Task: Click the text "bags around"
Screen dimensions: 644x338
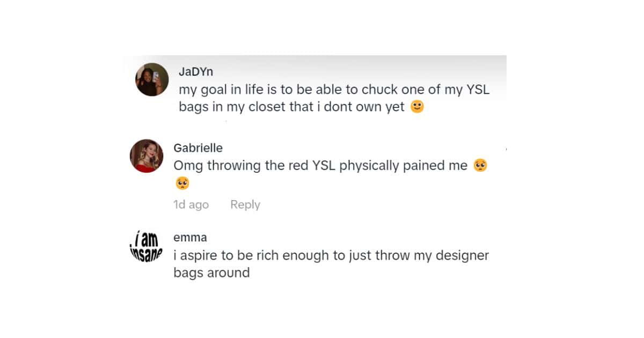Action: tap(211, 273)
